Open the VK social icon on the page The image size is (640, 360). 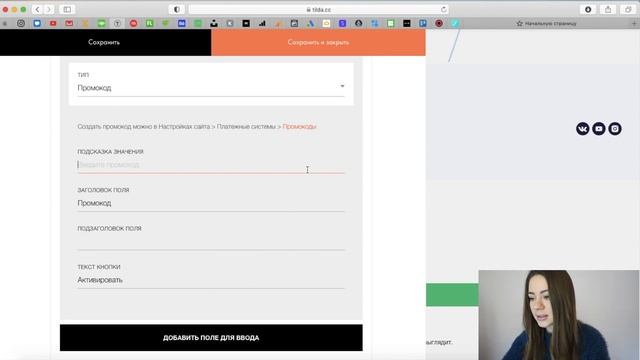pyautogui.click(x=582, y=129)
